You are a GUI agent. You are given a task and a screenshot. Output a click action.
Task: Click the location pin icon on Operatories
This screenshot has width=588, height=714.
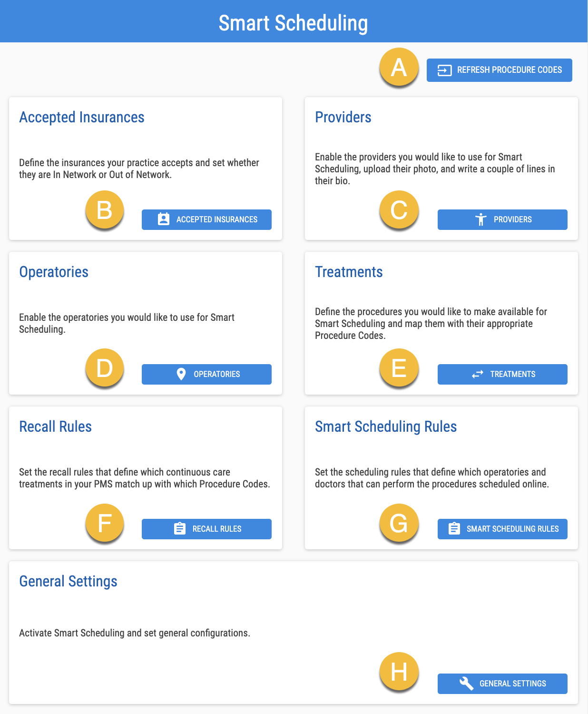pos(181,374)
